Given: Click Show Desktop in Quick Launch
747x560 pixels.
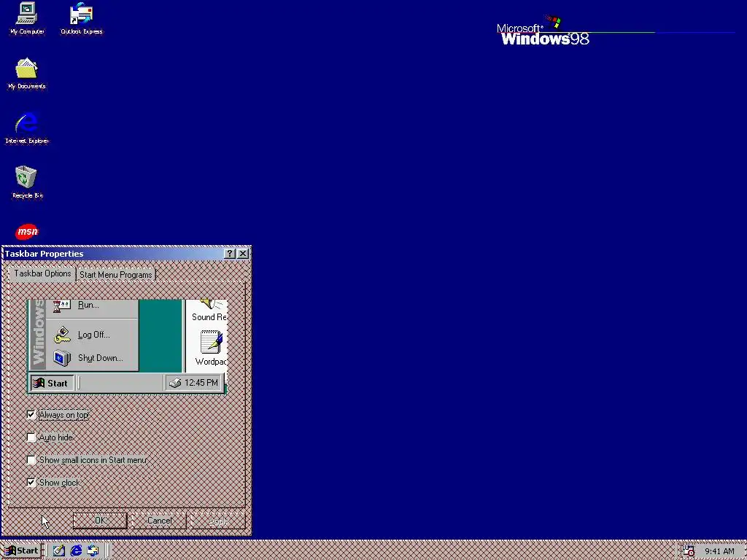Looking at the screenshot, I should [x=58, y=551].
